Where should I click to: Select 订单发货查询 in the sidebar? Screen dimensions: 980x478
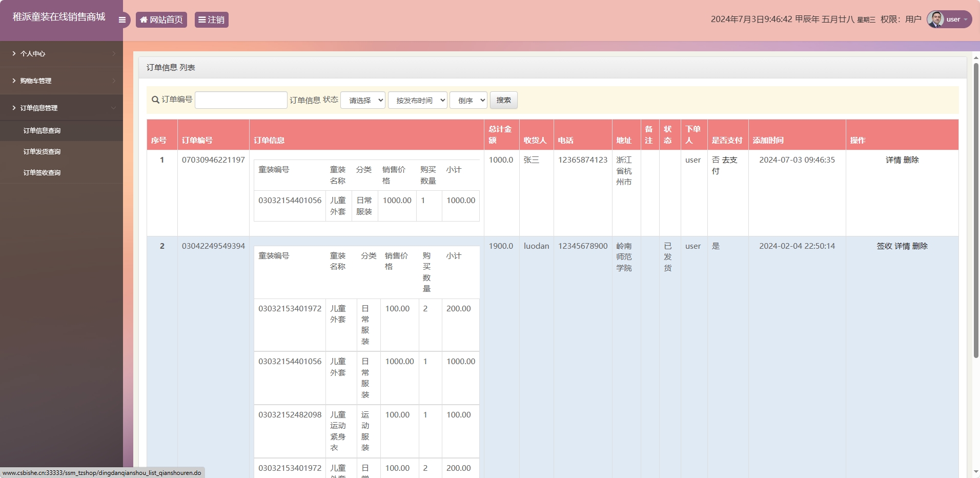(x=41, y=151)
